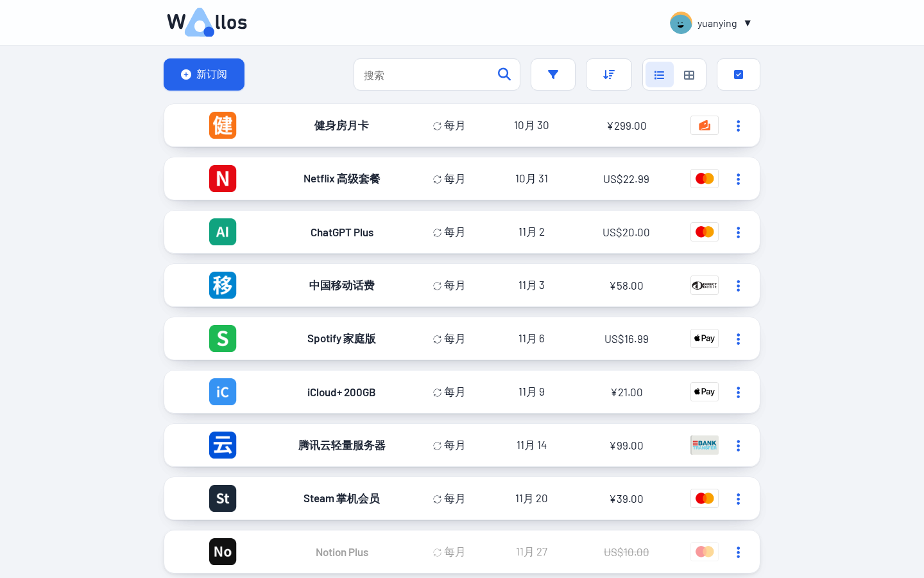Open the filter funnel menu
The width and height of the screenshot is (924, 578).
[553, 74]
